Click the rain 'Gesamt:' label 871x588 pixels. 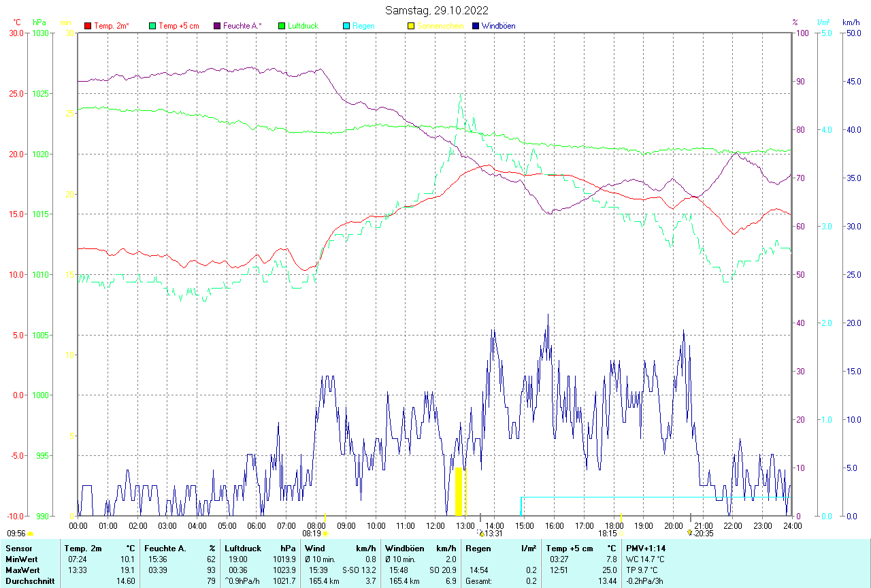pos(479,581)
